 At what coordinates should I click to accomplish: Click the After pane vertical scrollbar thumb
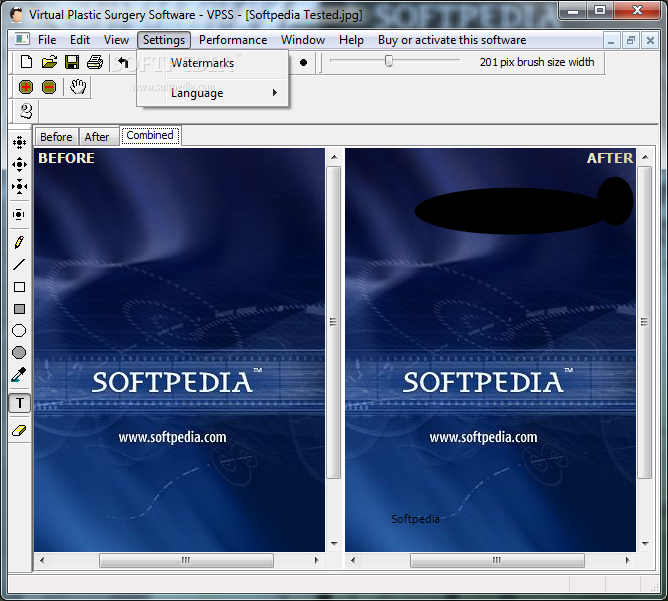tap(645, 322)
